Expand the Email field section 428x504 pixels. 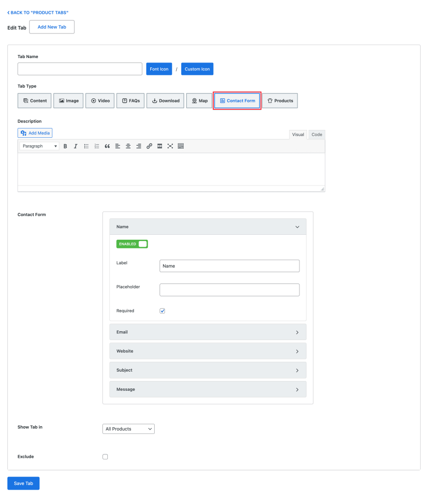(x=208, y=332)
